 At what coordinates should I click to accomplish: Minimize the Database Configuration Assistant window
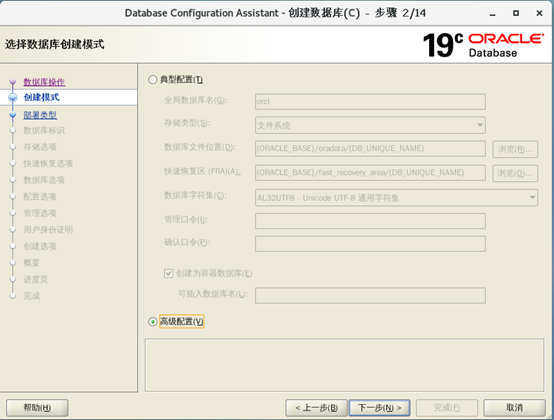493,14
